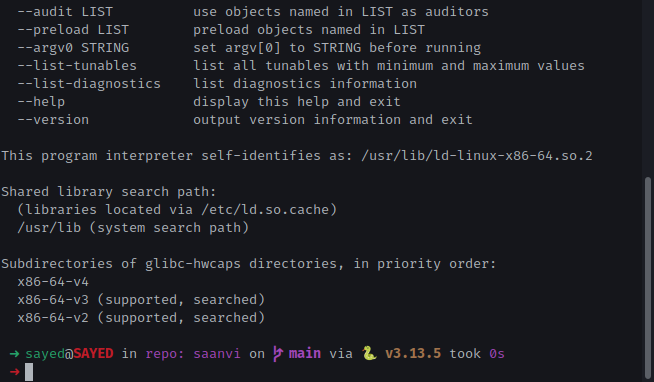Click the '--list-tunables' option text
This screenshot has width=654, height=382.
click(x=77, y=65)
